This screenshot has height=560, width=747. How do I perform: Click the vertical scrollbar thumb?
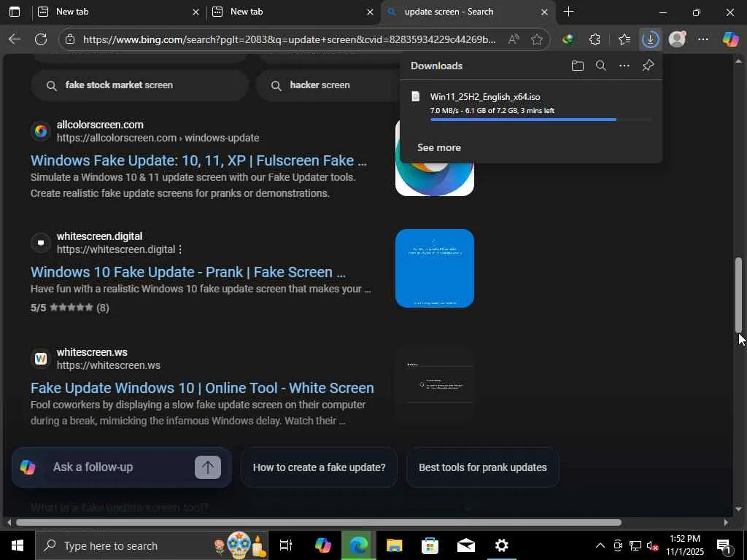[x=738, y=295]
